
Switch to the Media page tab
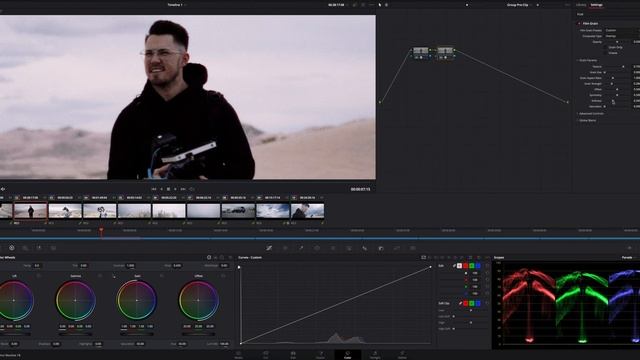(238, 355)
